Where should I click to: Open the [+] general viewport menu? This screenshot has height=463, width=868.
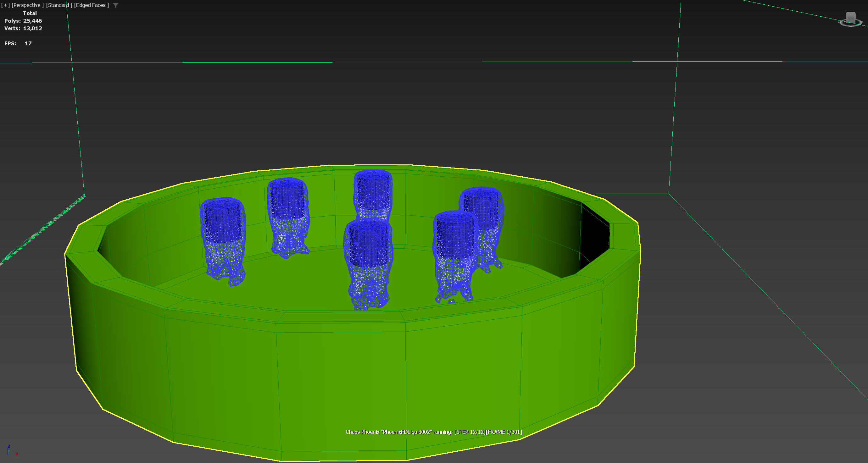point(5,5)
